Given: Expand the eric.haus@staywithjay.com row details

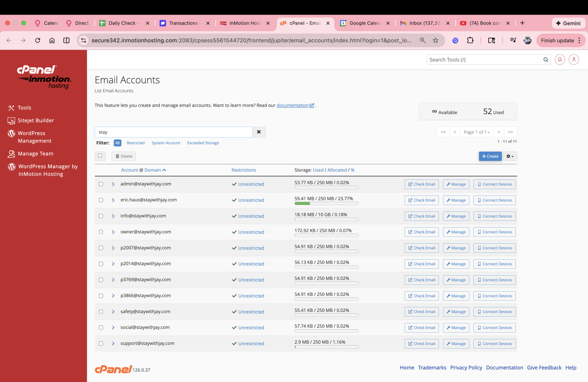Looking at the screenshot, I should click(x=113, y=200).
